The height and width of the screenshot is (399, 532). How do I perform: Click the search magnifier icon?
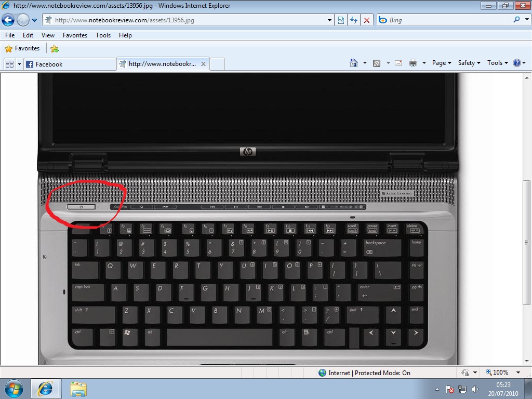(x=517, y=20)
